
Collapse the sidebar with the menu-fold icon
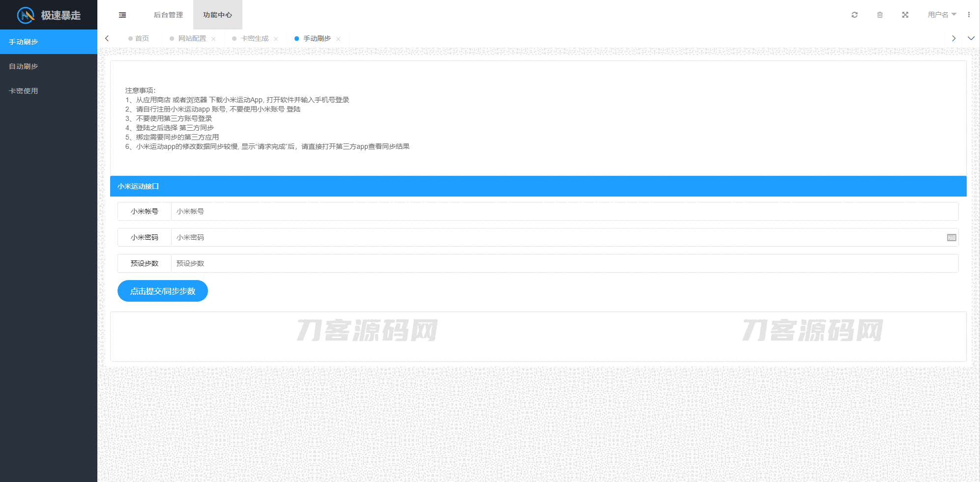tap(122, 15)
